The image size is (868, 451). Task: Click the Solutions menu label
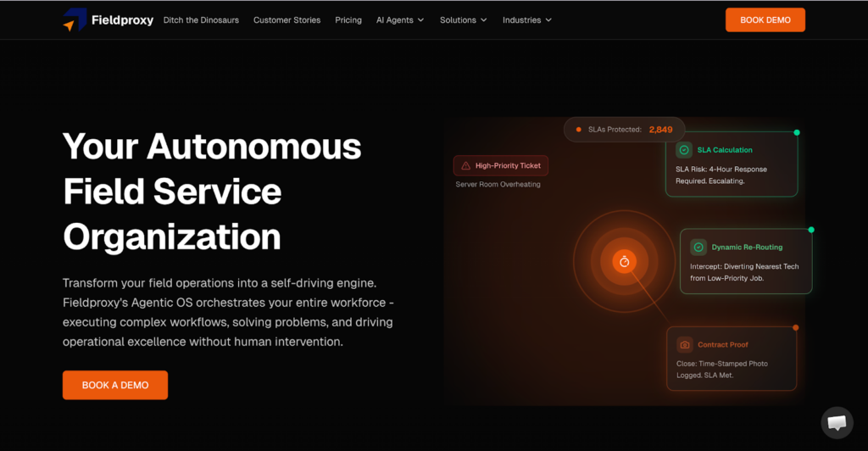(458, 19)
